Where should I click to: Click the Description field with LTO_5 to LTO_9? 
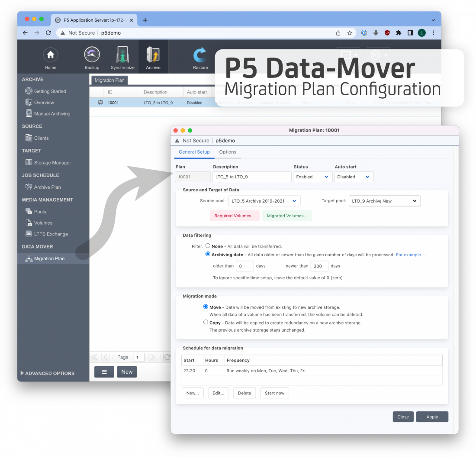click(252, 177)
